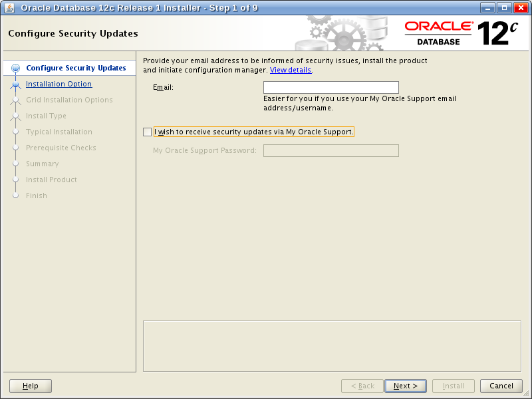Select the Grid Installation Options step label
Screen dimensions: 532x399
pyautogui.click(x=69, y=100)
